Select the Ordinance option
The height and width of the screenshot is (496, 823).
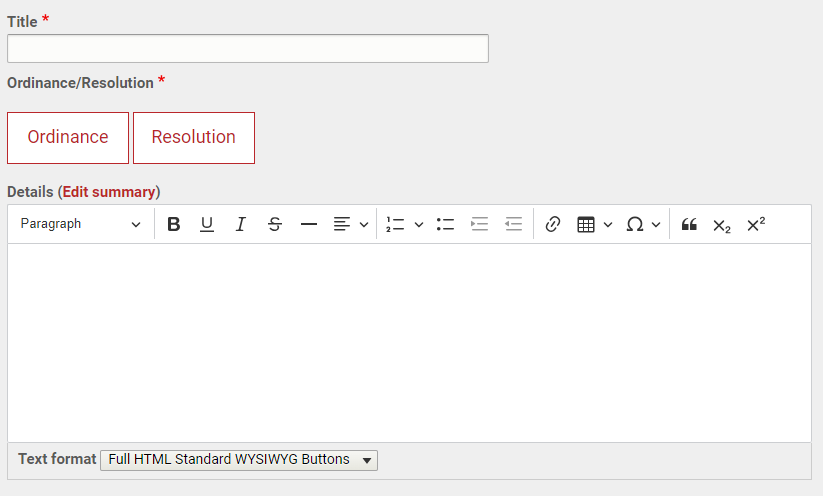(x=68, y=138)
